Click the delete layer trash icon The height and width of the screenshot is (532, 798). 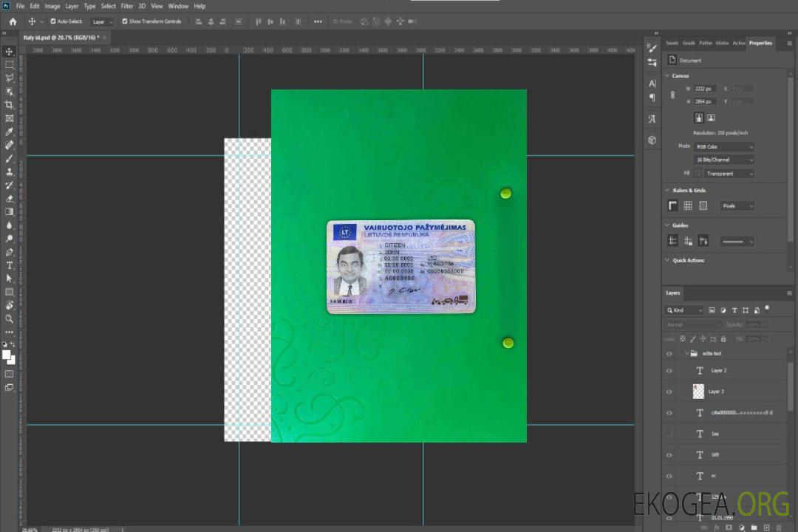779,527
